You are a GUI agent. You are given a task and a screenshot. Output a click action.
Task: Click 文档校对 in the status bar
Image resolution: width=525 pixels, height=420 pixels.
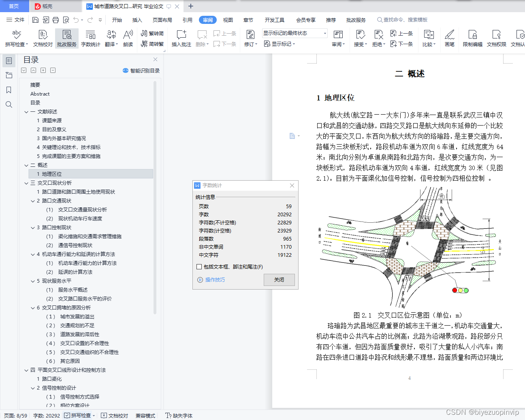click(115, 416)
